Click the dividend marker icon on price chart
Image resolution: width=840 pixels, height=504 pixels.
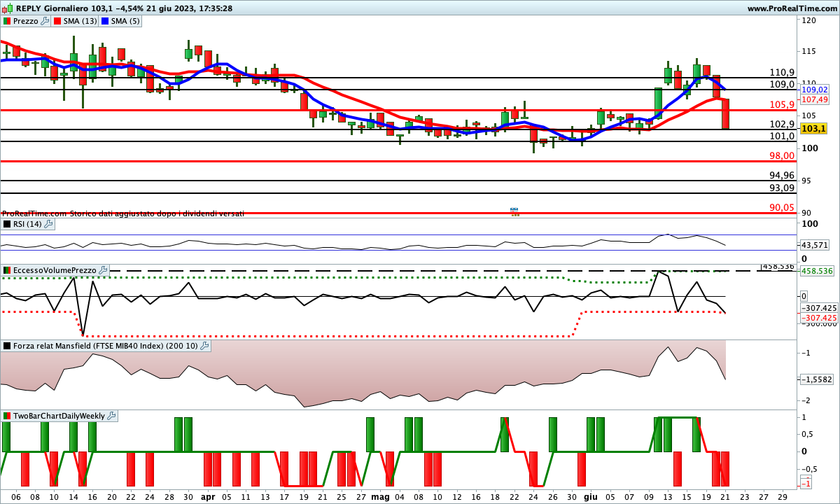[514, 211]
